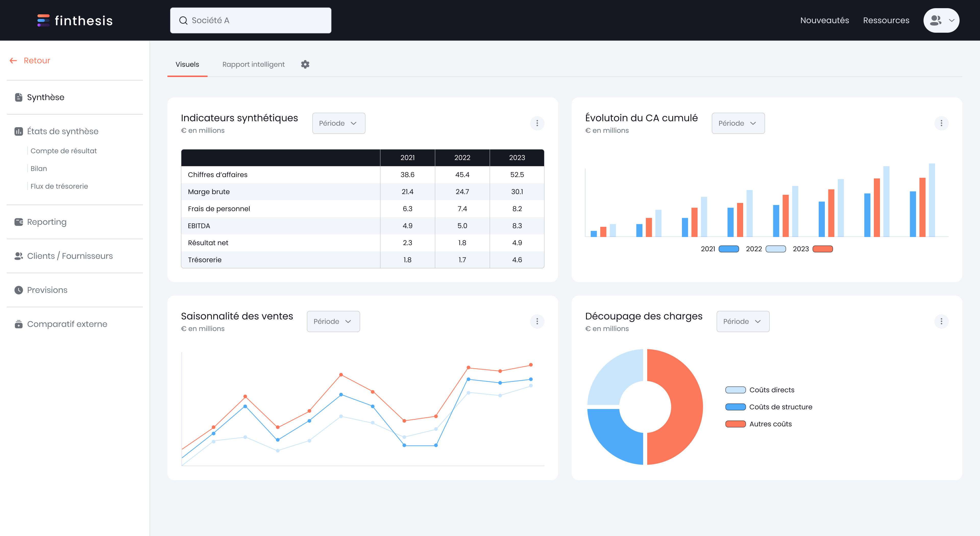Open Ressources in the top bar
Viewport: 980px width, 536px height.
(x=886, y=21)
